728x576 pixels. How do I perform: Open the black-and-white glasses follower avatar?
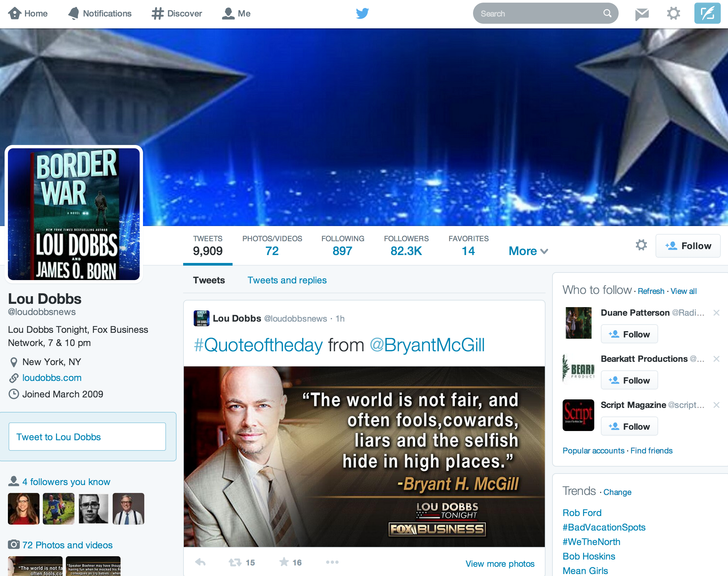pyautogui.click(x=93, y=509)
